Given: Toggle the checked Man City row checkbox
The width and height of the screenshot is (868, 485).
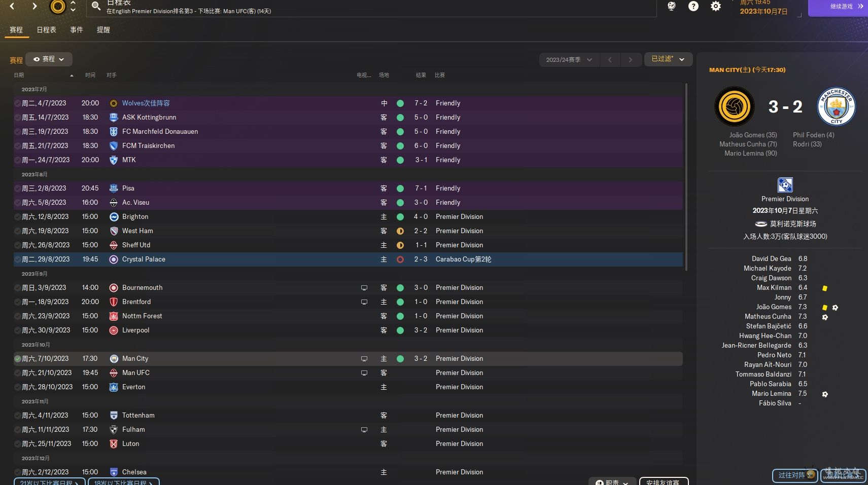Looking at the screenshot, I should (17, 358).
